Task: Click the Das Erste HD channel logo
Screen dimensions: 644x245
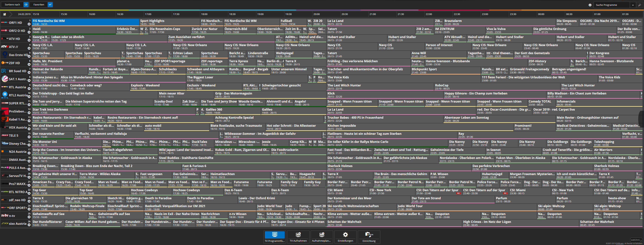Action: (5, 55)
